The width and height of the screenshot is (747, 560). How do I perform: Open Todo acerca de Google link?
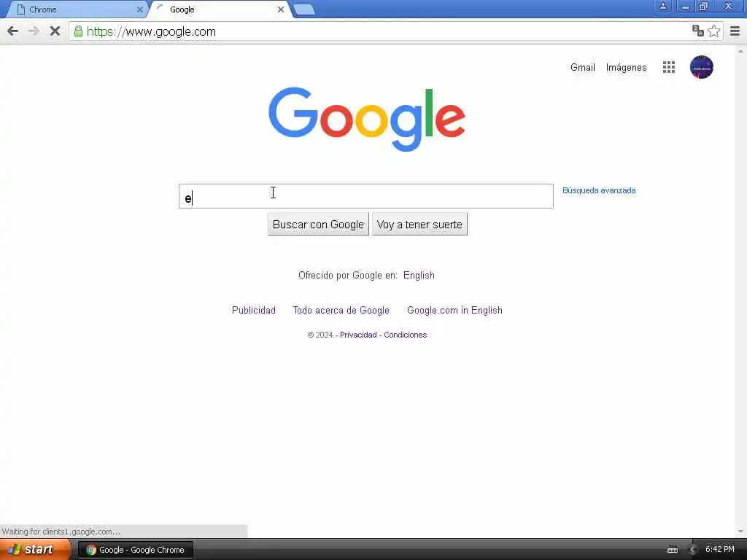click(341, 311)
